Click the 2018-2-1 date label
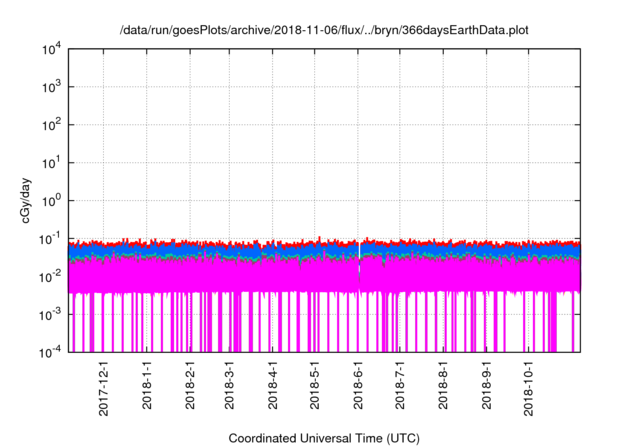This screenshot has width=640, height=448. click(x=190, y=385)
